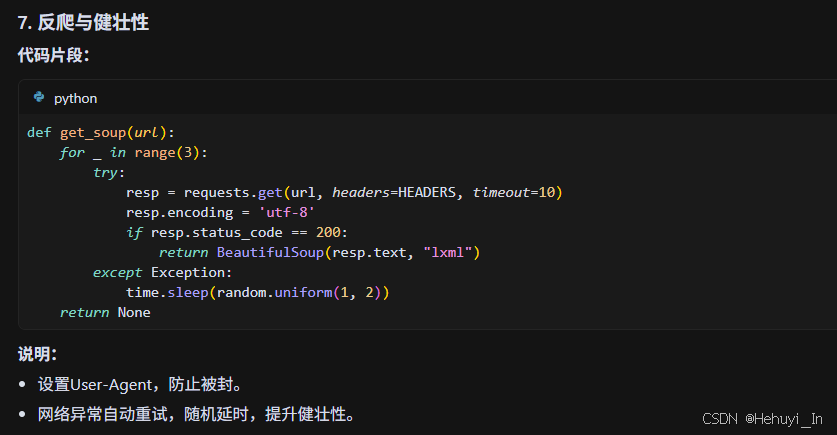The height and width of the screenshot is (435, 837).
Task: Click the return None line
Action: [105, 312]
